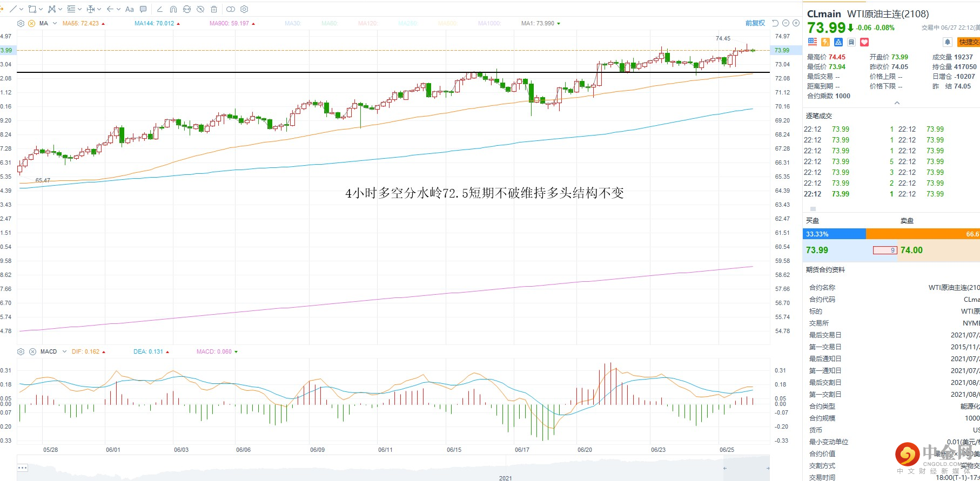Delete all drawings with the trash icon
The height and width of the screenshot is (481, 980).
[x=214, y=9]
